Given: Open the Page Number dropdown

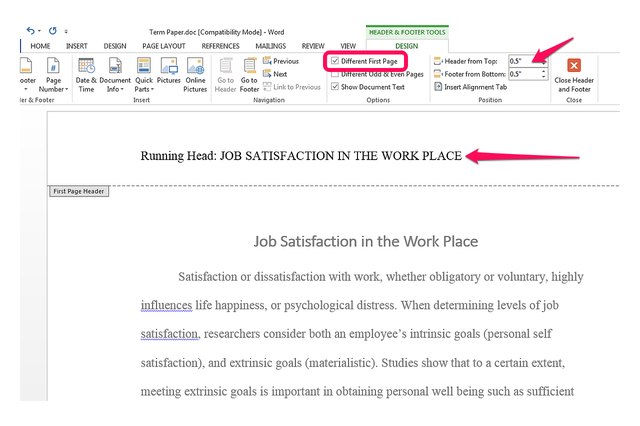Looking at the screenshot, I should 53,75.
